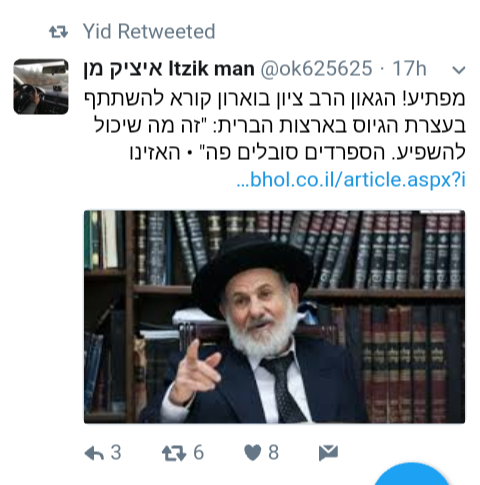Open the tweet by clicking its Hebrew text
This screenshot has width=480, height=485.
click(274, 126)
